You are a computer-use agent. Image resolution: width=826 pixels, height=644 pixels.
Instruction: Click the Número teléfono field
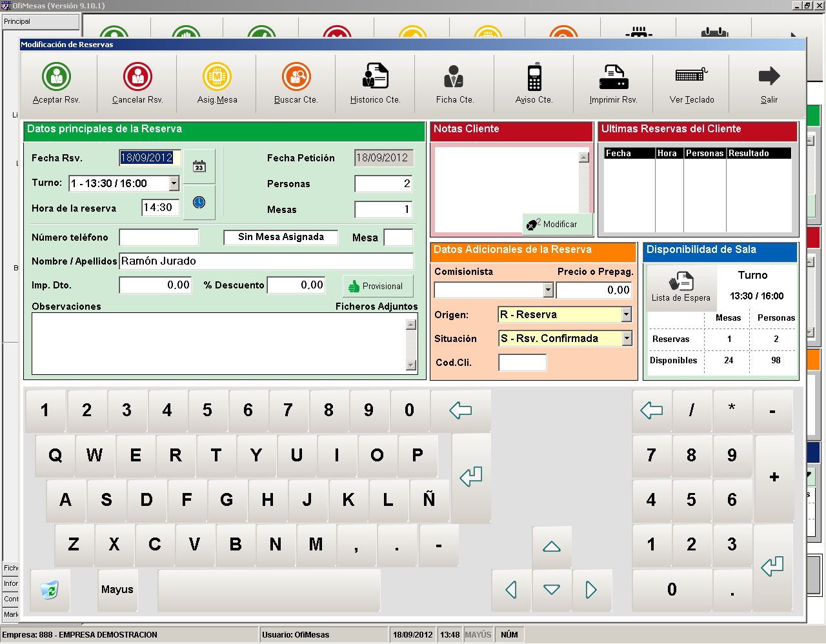pyautogui.click(x=159, y=237)
